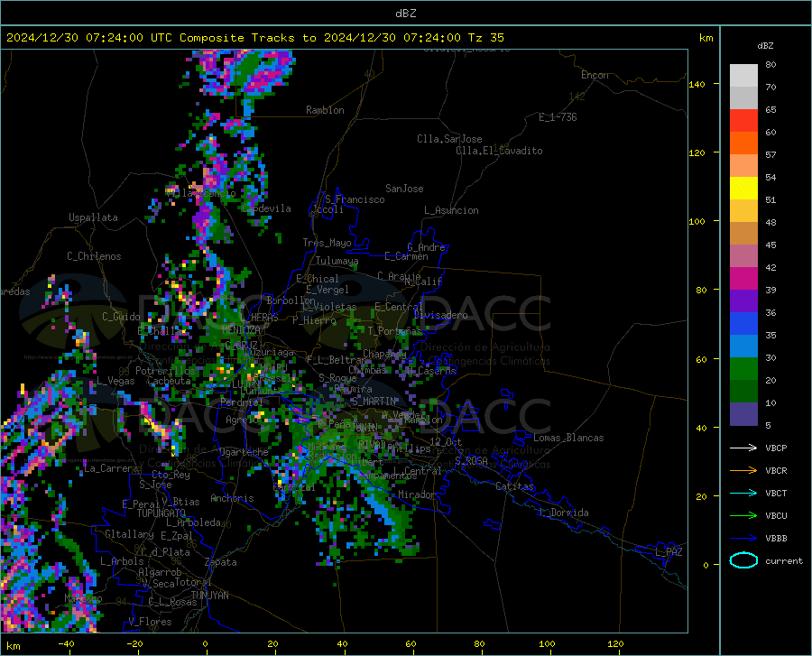
Task: Click the bright green 30 dBZ swatch
Action: [x=743, y=369]
